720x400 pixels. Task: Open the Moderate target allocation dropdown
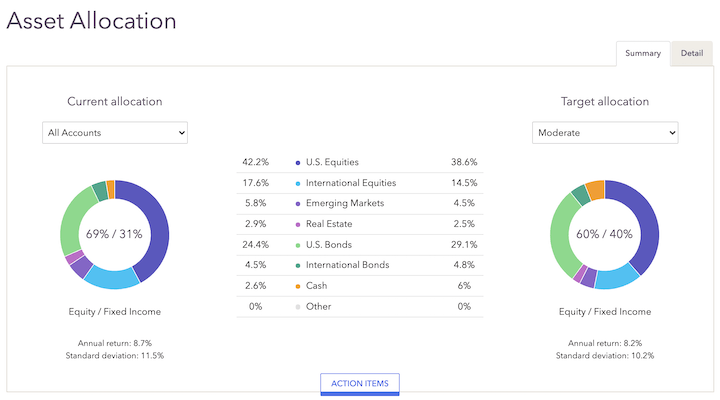[x=605, y=132]
